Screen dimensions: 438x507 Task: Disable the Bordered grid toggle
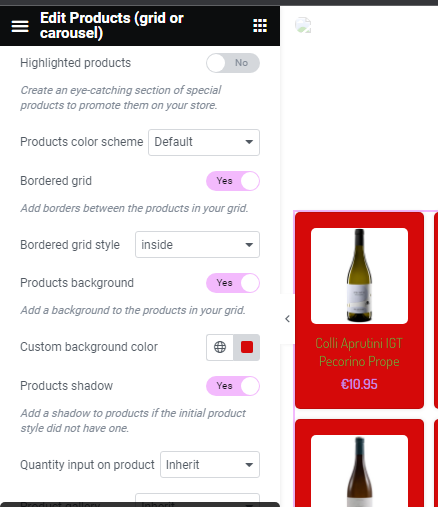(x=233, y=181)
